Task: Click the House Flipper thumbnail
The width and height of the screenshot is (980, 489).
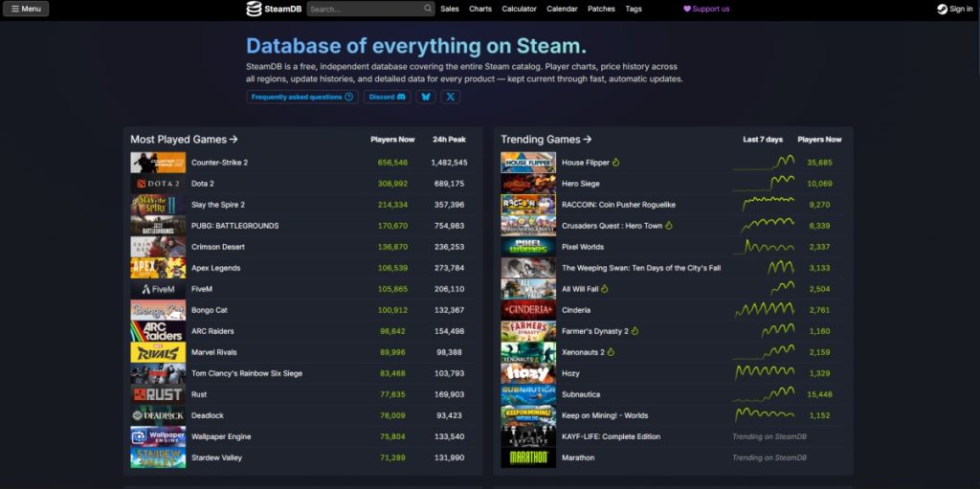Action: point(528,163)
